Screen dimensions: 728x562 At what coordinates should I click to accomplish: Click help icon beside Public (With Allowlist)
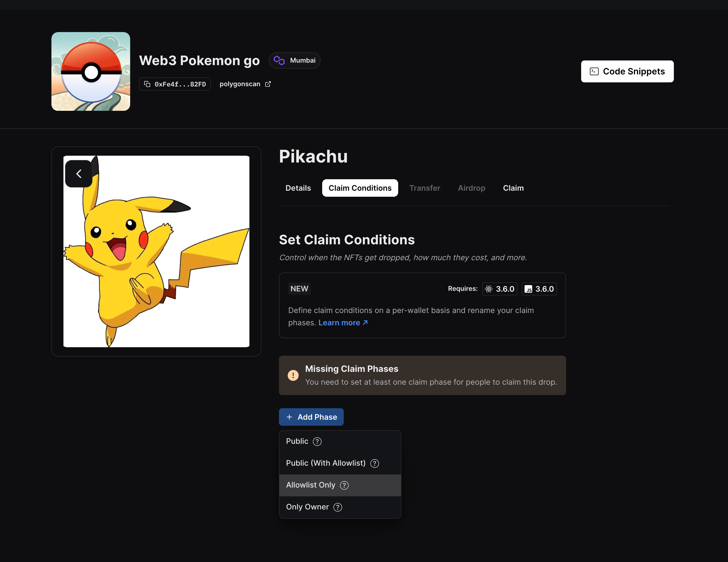(374, 463)
